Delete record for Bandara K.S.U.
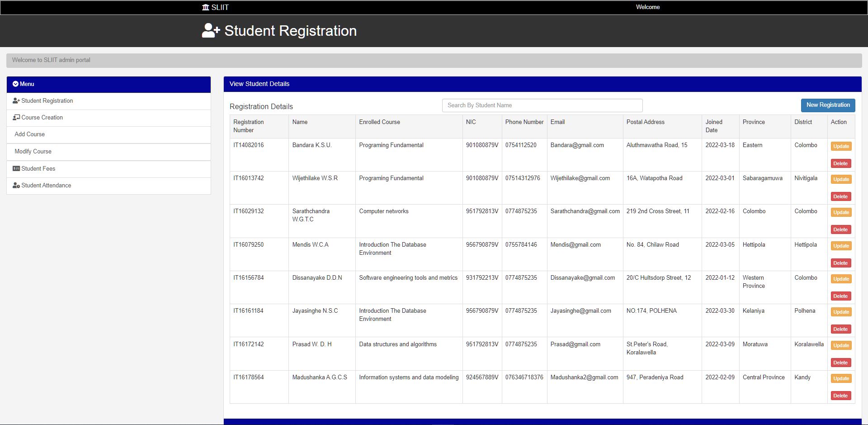This screenshot has height=425, width=868. tap(840, 163)
